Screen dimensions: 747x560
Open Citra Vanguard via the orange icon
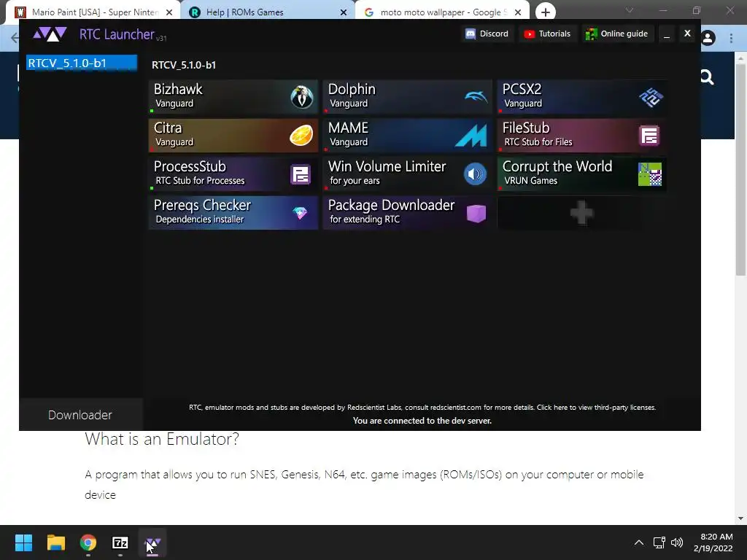pos(301,136)
